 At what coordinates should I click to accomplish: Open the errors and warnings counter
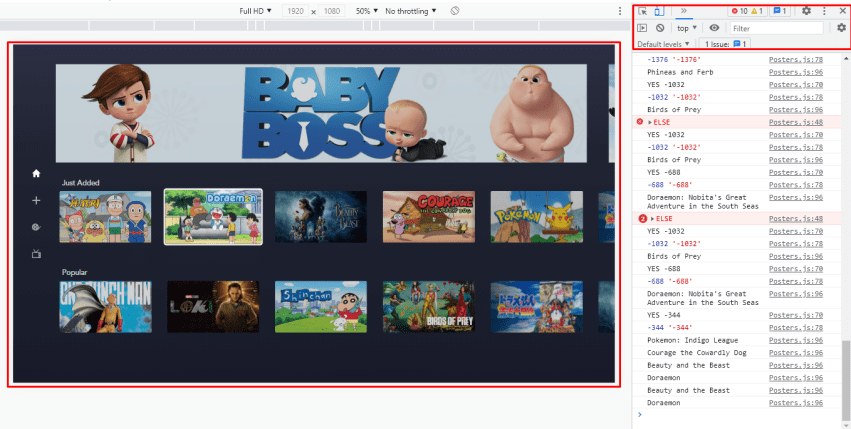pos(747,11)
